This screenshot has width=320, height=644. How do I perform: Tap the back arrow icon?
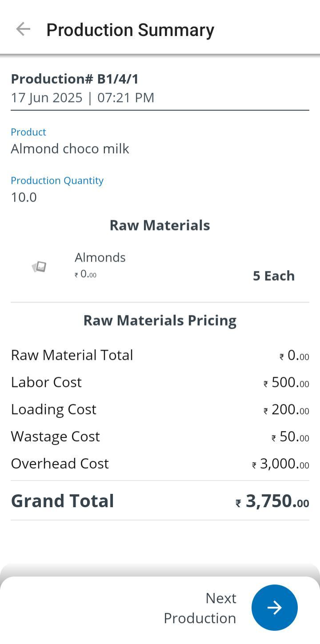pyautogui.click(x=23, y=29)
